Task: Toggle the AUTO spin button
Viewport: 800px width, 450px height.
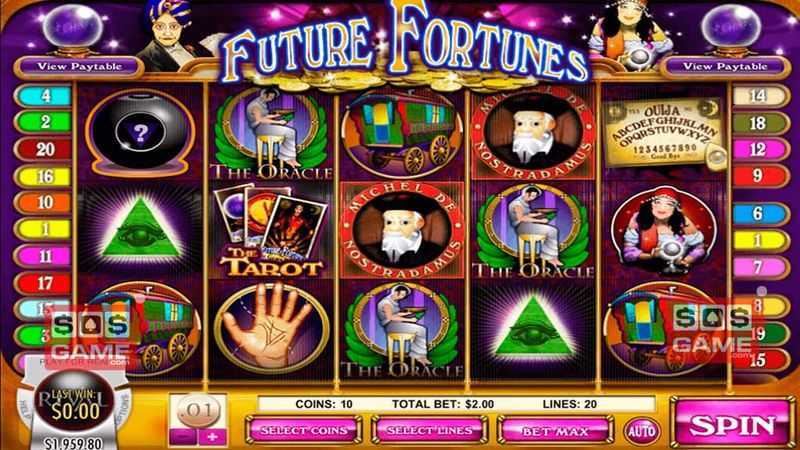Action: (x=641, y=431)
